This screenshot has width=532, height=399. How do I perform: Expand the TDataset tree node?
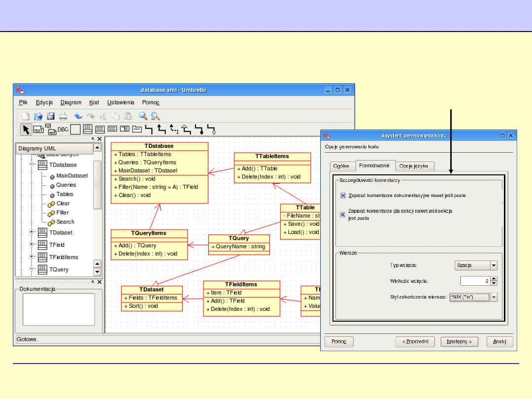pyautogui.click(x=32, y=233)
